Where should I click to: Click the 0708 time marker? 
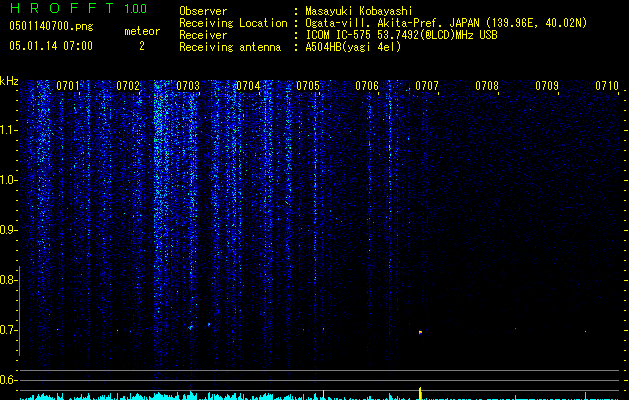point(487,86)
